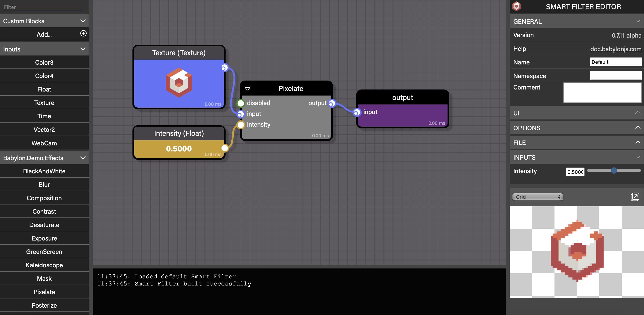
Task: Click the Babylon logo preview on the Texture node
Action: pos(179,83)
